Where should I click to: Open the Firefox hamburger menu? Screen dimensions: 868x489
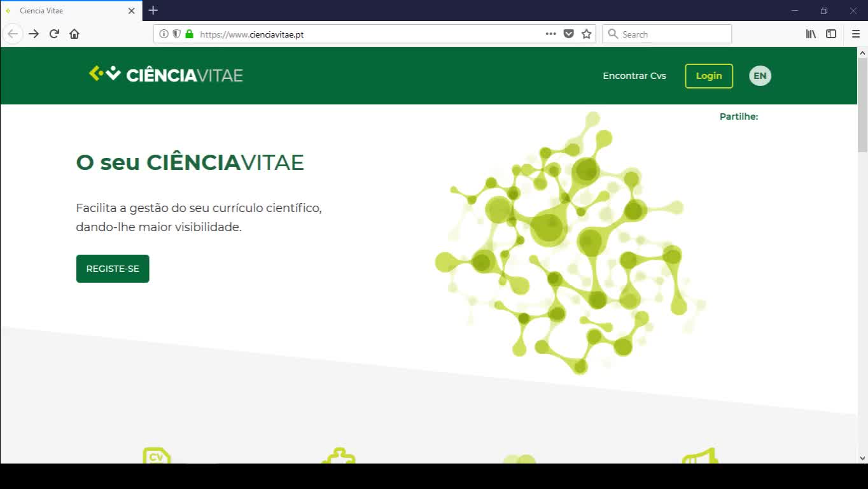(856, 34)
